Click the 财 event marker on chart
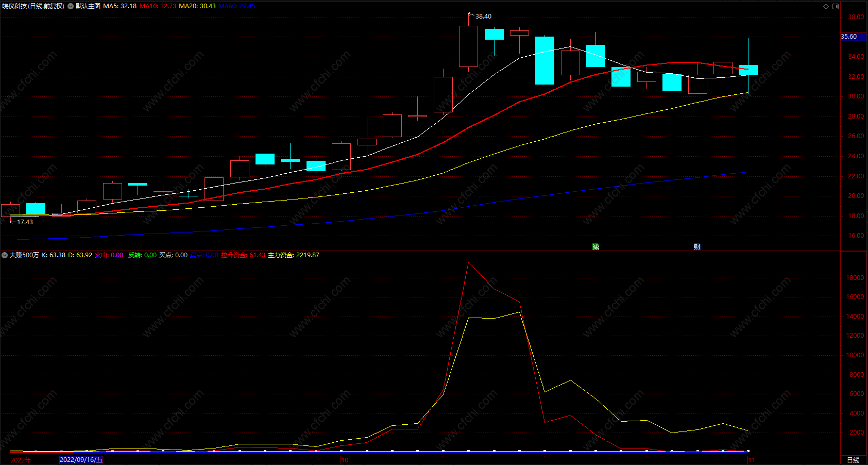868x465 pixels. point(697,247)
